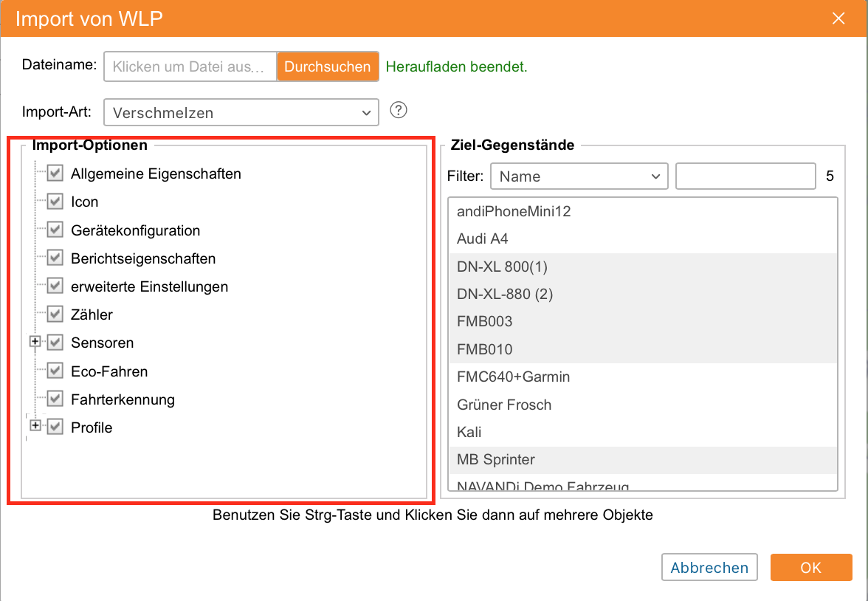The image size is (868, 601).
Task: Close the Import von WLP dialog
Action: point(838,18)
